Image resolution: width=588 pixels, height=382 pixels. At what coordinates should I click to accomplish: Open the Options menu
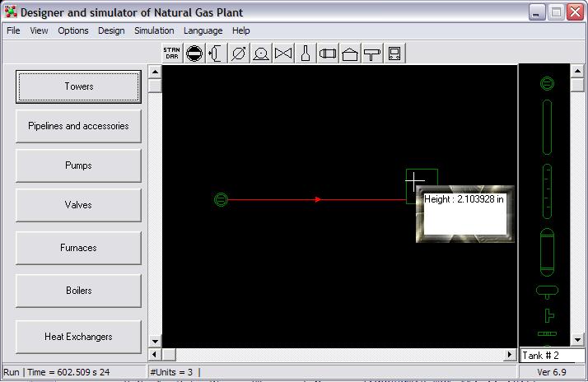73,30
